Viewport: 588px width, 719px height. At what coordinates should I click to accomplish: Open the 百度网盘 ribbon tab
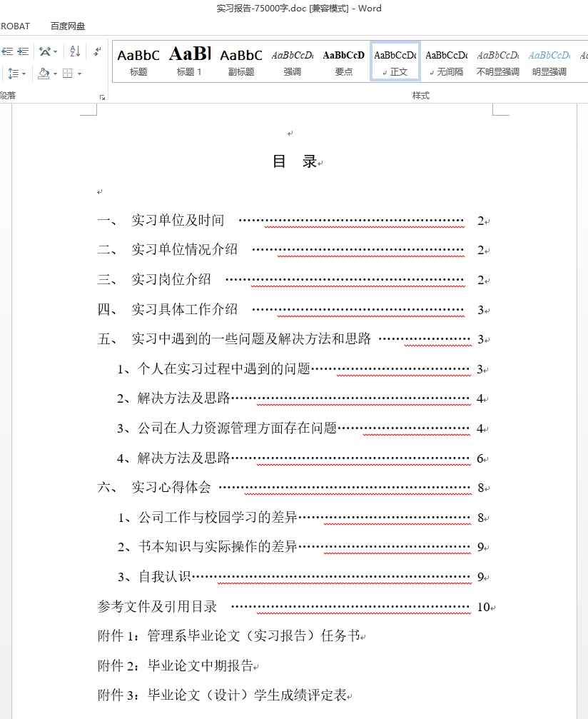68,26
